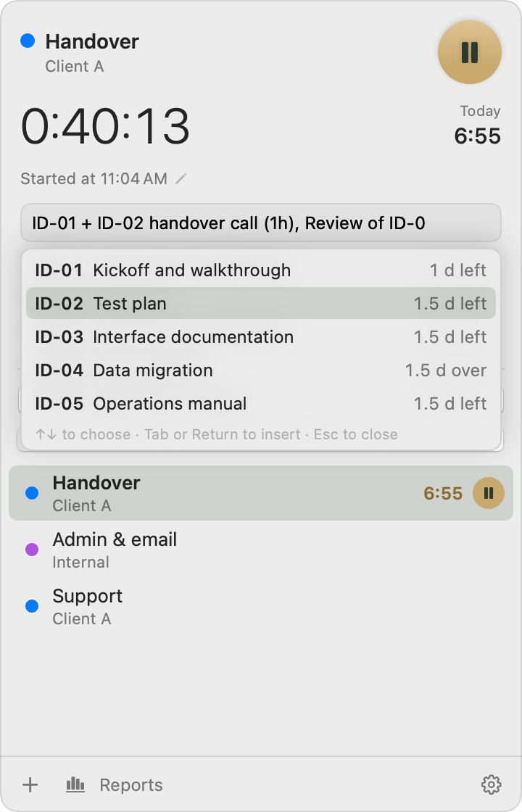Pause the running Handover timer at top

click(x=469, y=52)
